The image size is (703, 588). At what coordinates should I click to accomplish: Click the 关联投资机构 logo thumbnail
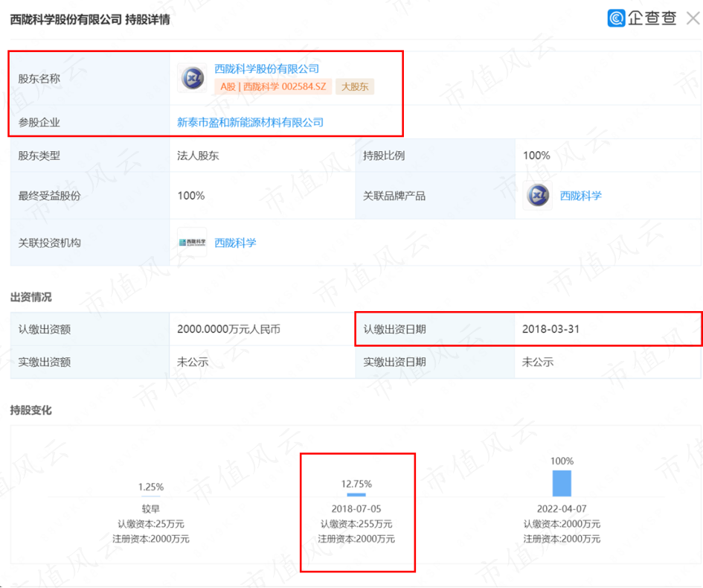(x=193, y=242)
